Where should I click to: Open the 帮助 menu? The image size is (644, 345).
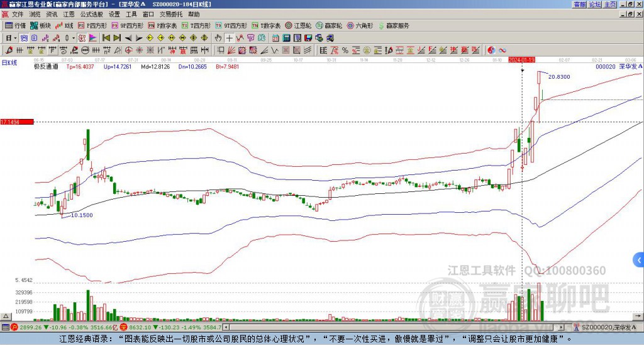pyautogui.click(x=194, y=14)
